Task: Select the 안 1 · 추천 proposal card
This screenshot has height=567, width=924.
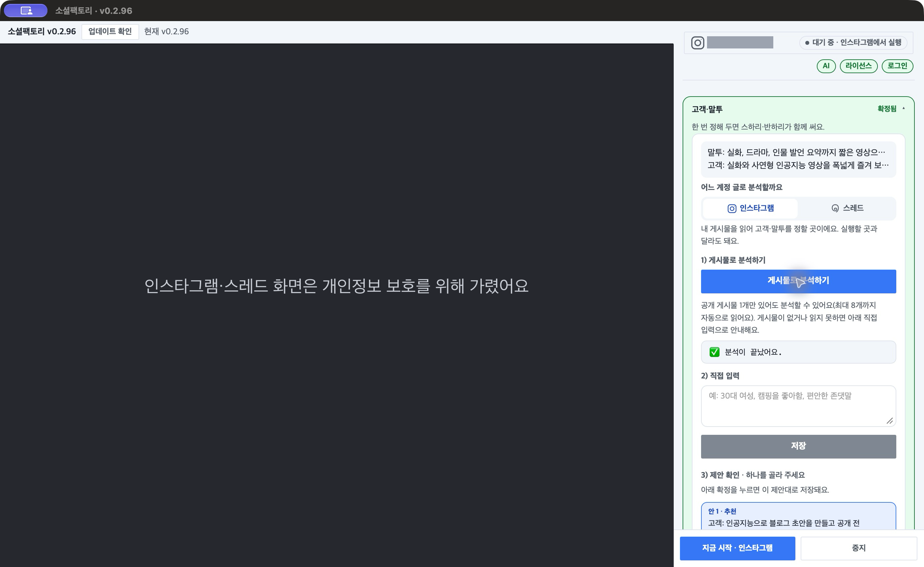Action: click(x=798, y=516)
